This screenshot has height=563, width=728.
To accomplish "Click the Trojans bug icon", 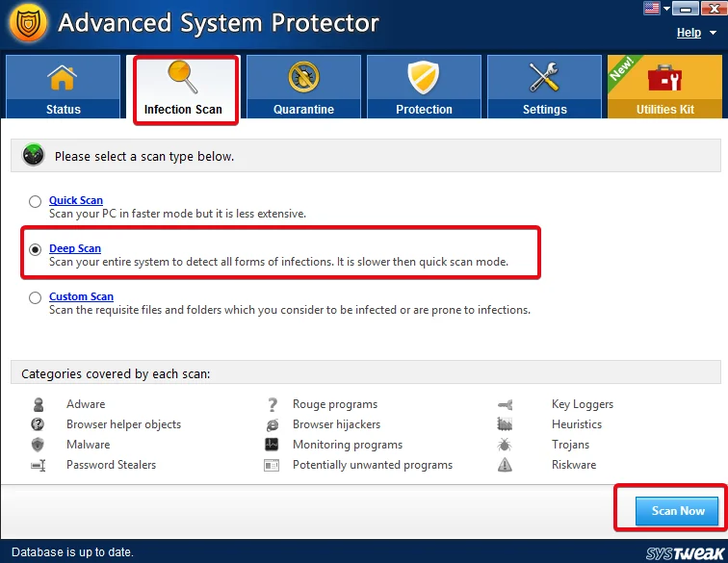I will click(x=505, y=445).
